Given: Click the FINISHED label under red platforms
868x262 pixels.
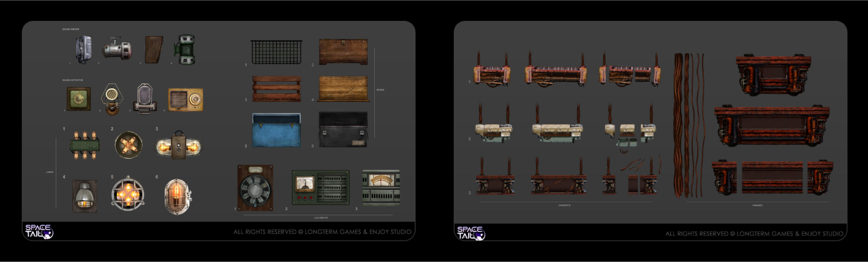Looking at the screenshot, I should [757, 205].
